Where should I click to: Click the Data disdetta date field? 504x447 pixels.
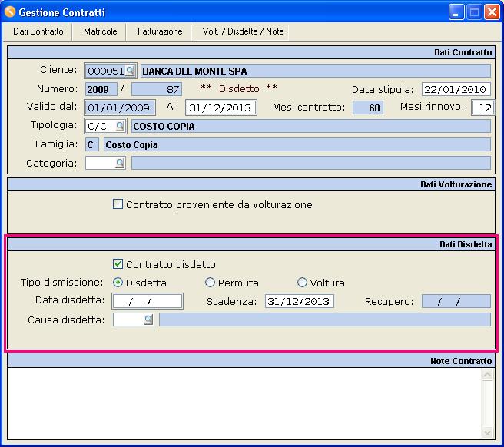point(148,301)
